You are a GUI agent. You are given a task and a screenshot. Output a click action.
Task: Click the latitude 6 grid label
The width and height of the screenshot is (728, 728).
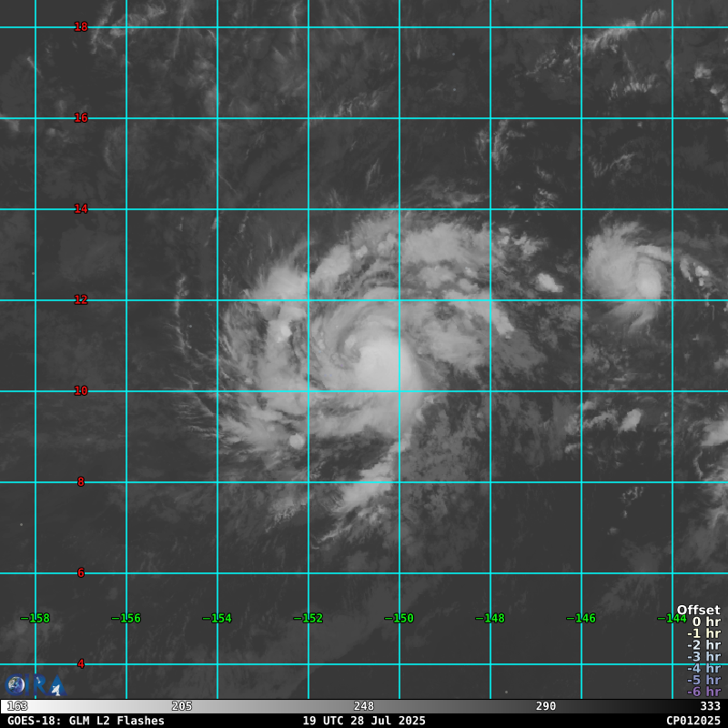[x=81, y=573]
